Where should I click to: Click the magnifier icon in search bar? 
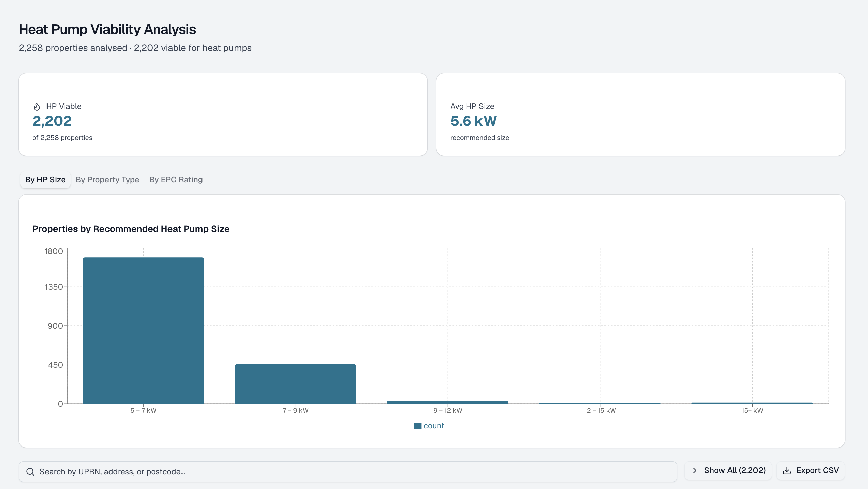30,471
